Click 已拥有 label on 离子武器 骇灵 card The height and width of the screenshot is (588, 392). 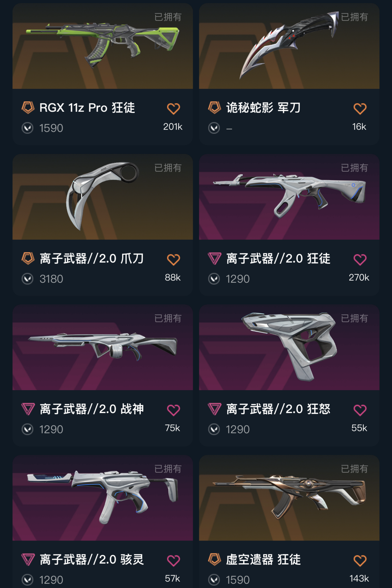[168, 469]
